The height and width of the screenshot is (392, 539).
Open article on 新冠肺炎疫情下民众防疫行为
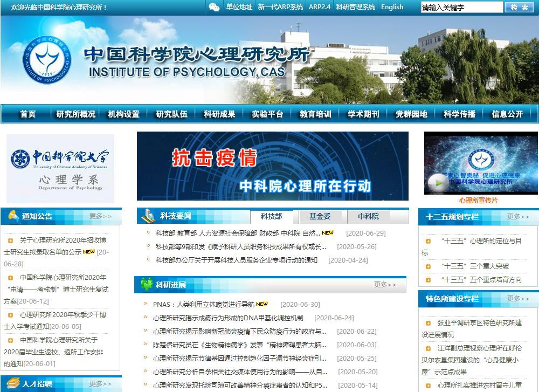[x=240, y=331]
